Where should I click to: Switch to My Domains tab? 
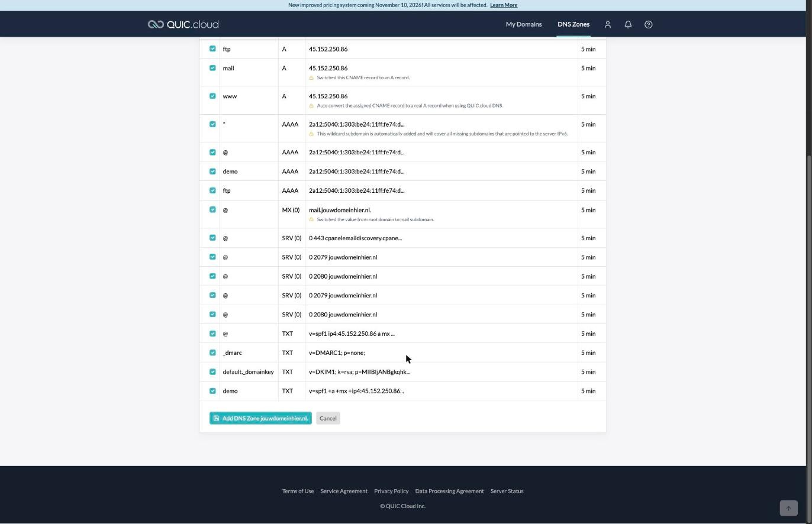(x=524, y=24)
